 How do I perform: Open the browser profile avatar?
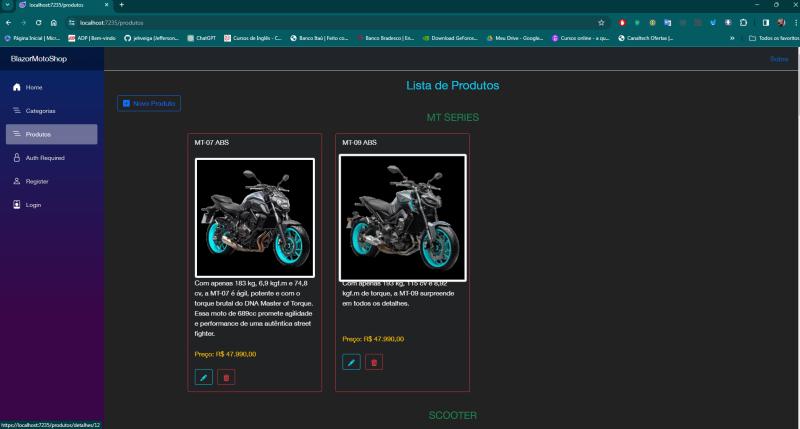(781, 22)
